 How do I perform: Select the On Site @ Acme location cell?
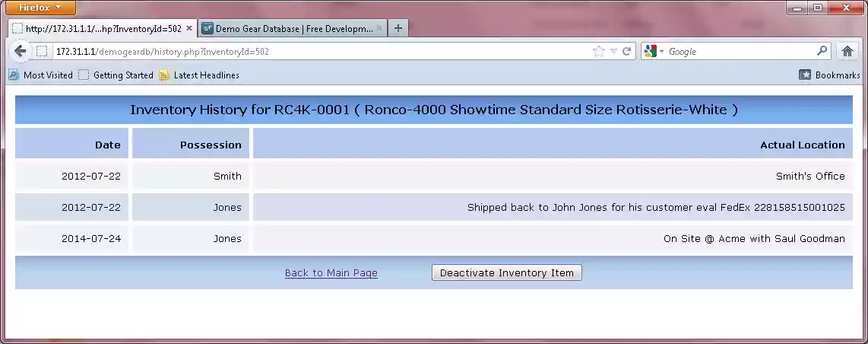coord(553,239)
